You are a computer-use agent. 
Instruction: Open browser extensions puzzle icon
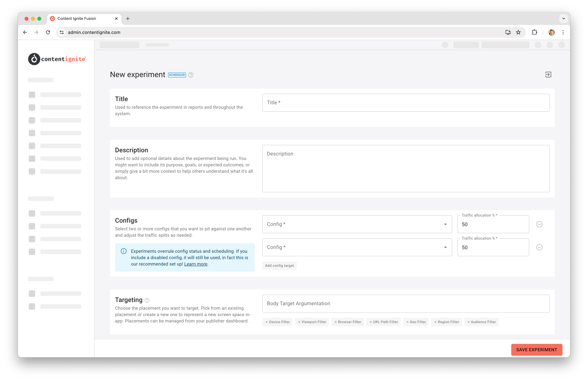pyautogui.click(x=534, y=32)
